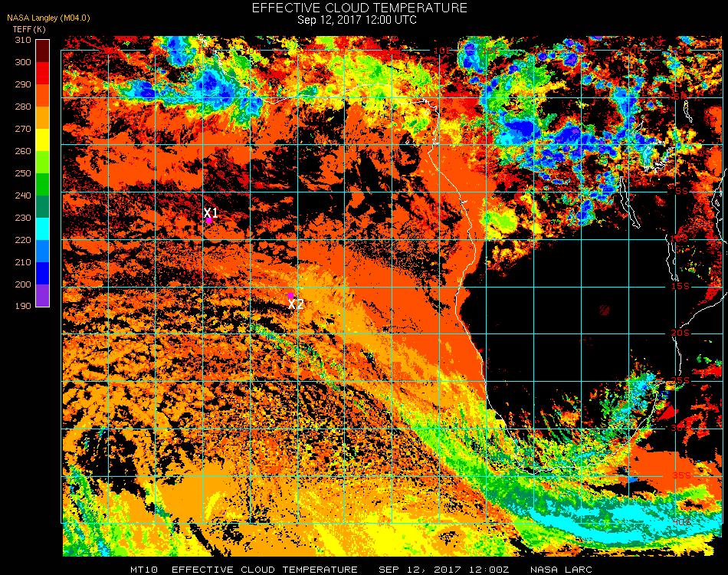Click the legend value '200'
This screenshot has width=728, height=575.
23,284
